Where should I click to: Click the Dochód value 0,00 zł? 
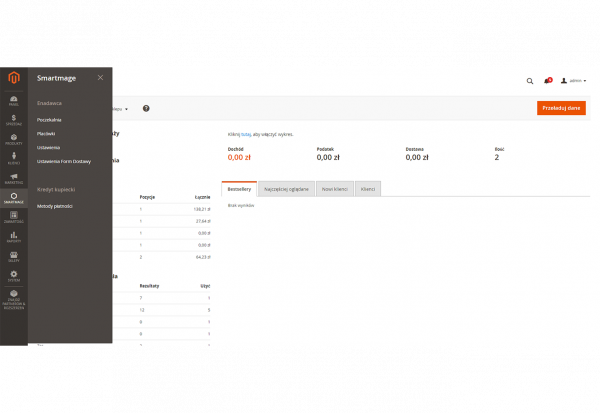[x=239, y=157]
